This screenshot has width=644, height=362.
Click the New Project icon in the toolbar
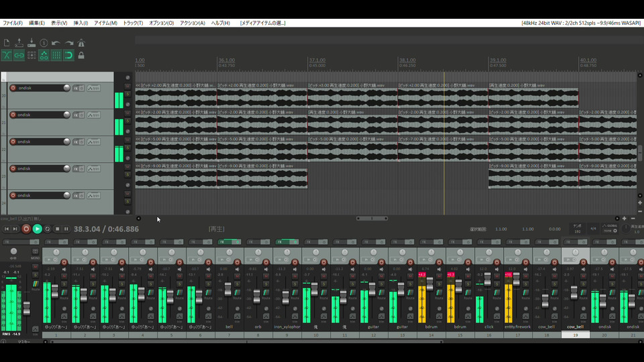pos(7,43)
